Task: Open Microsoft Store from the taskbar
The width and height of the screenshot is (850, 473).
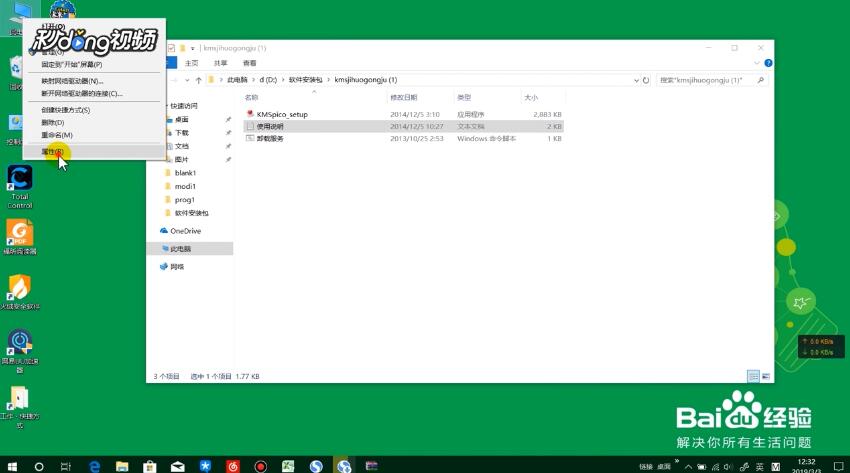Action: point(150,466)
